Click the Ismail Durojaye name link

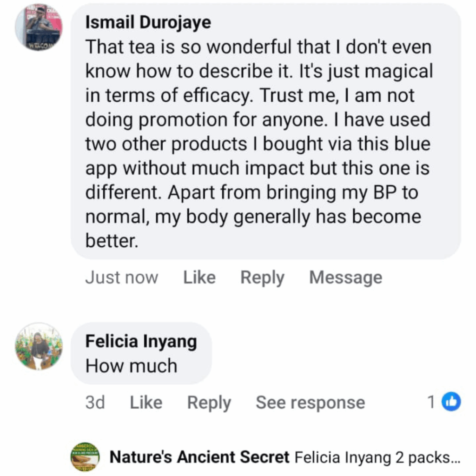148,23
